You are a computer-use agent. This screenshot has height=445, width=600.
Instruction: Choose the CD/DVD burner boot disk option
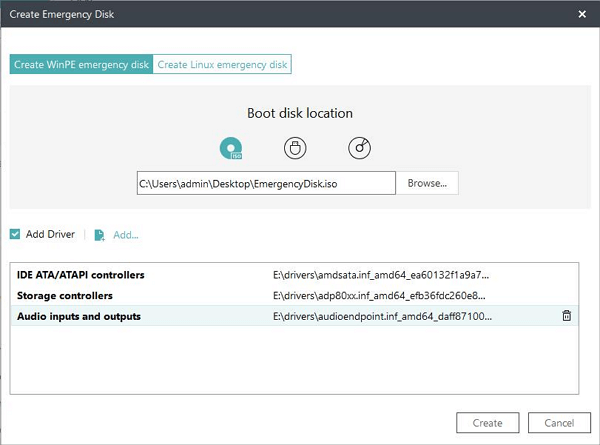359,148
